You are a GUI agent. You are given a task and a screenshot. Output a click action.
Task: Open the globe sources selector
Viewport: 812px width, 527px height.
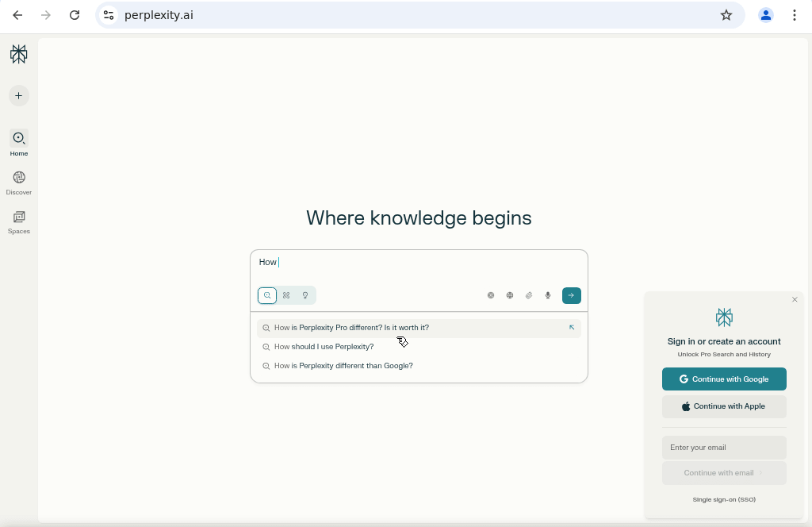[510, 295]
